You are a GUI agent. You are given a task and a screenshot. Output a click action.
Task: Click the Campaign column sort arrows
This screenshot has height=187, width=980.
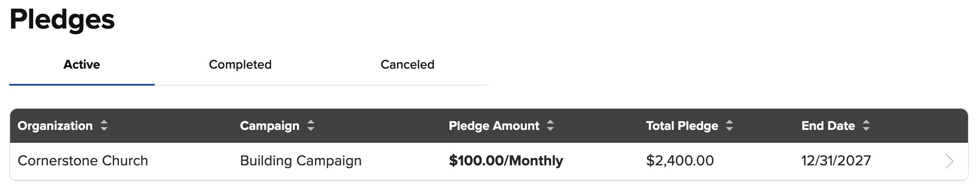311,126
